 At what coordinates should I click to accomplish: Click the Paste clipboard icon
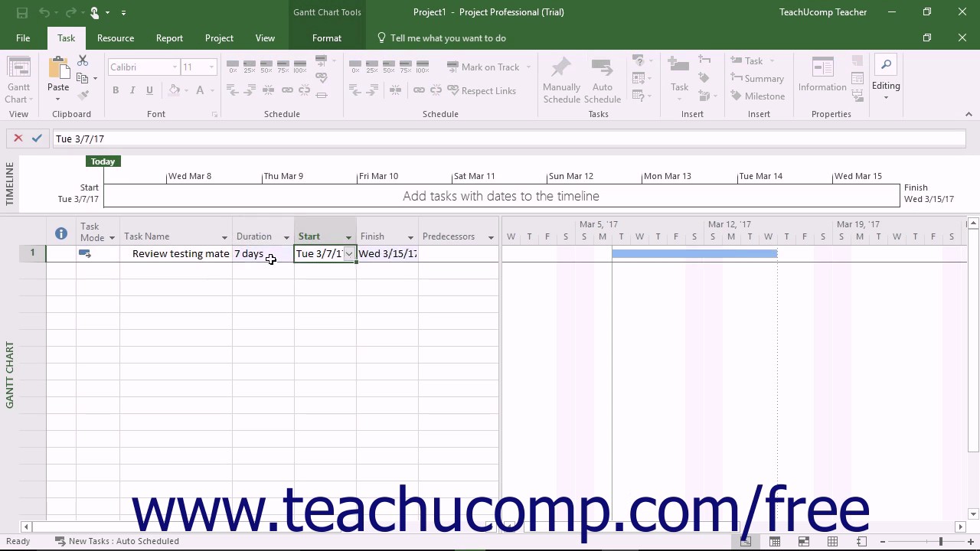pos(58,68)
